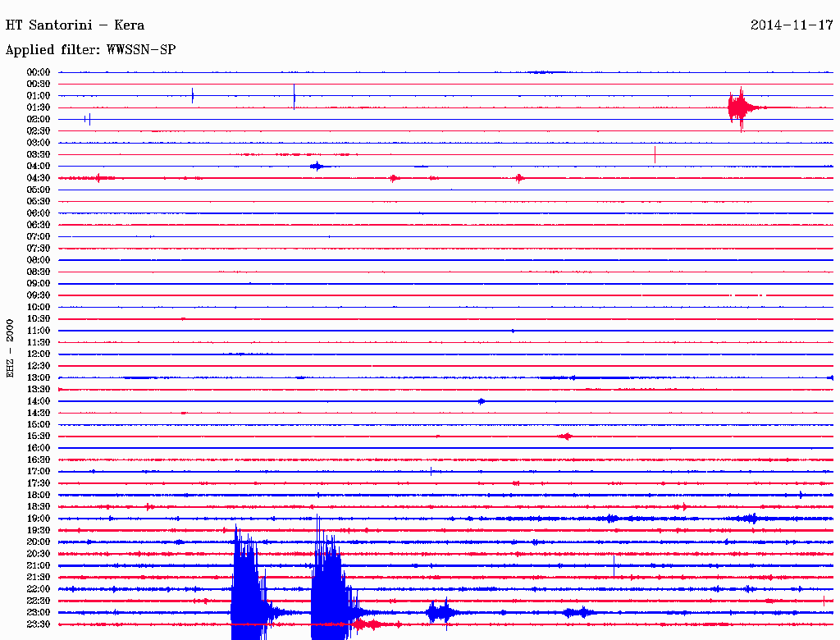Image resolution: width=840 pixels, height=640 pixels.
Task: Select the 12:00 time label
Action: click(x=39, y=354)
